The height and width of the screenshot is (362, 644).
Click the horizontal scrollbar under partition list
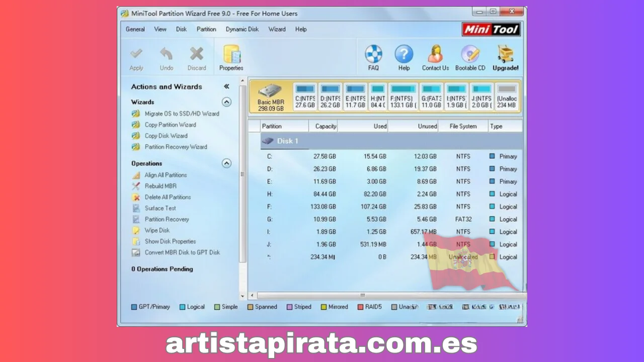point(386,296)
